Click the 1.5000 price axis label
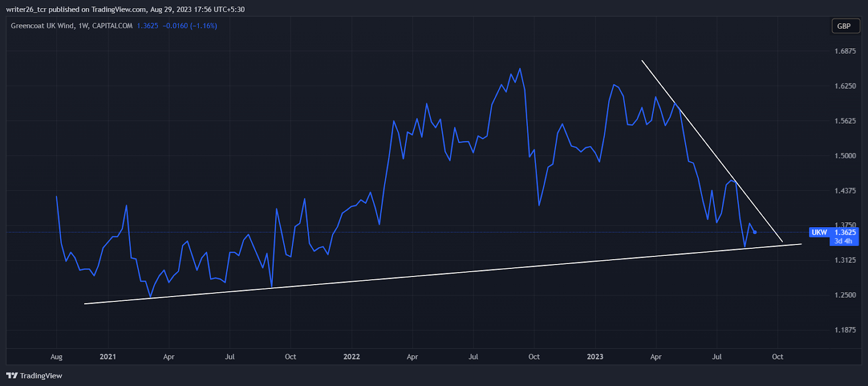868x386 pixels. click(x=845, y=156)
